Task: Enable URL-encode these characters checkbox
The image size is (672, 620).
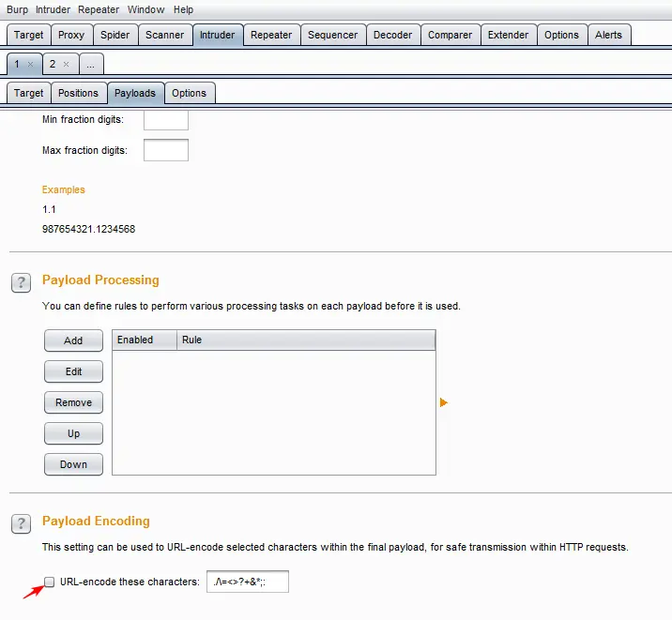Action: click(50, 582)
